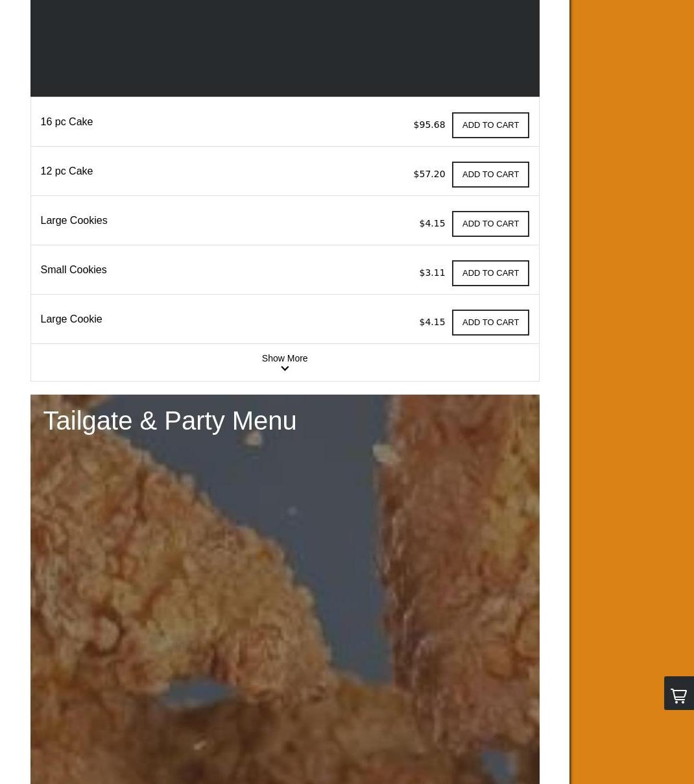The height and width of the screenshot is (784, 694).
Task: Select the 16 pc Cake item name
Action: coord(66,121)
